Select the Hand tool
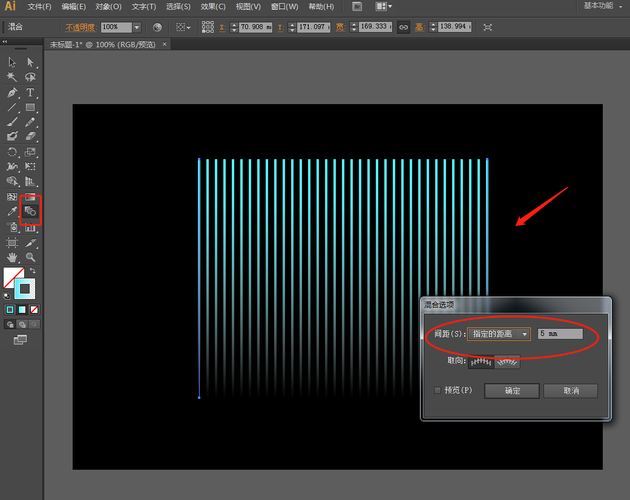This screenshot has width=630, height=500. click(12, 257)
